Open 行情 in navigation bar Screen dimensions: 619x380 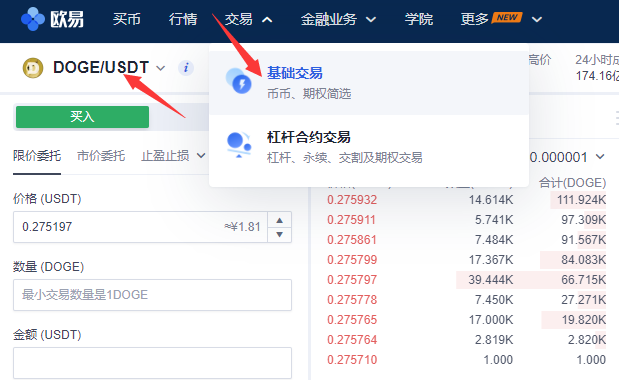pos(183,19)
